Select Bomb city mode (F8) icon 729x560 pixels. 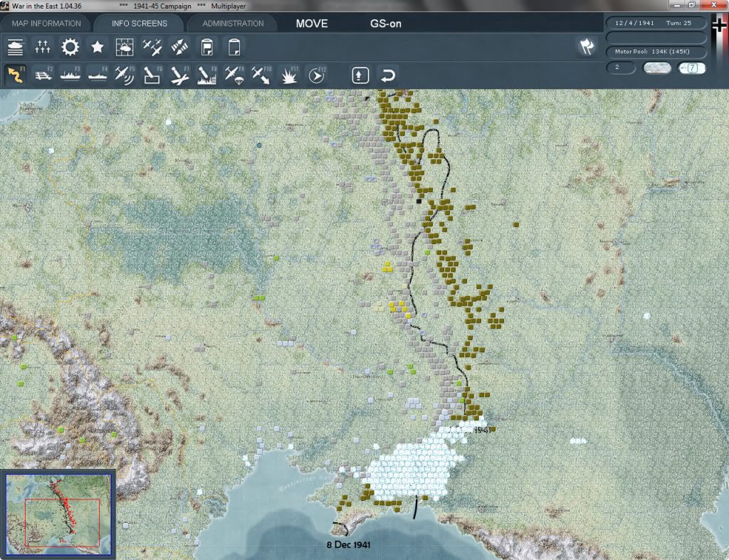[x=207, y=75]
